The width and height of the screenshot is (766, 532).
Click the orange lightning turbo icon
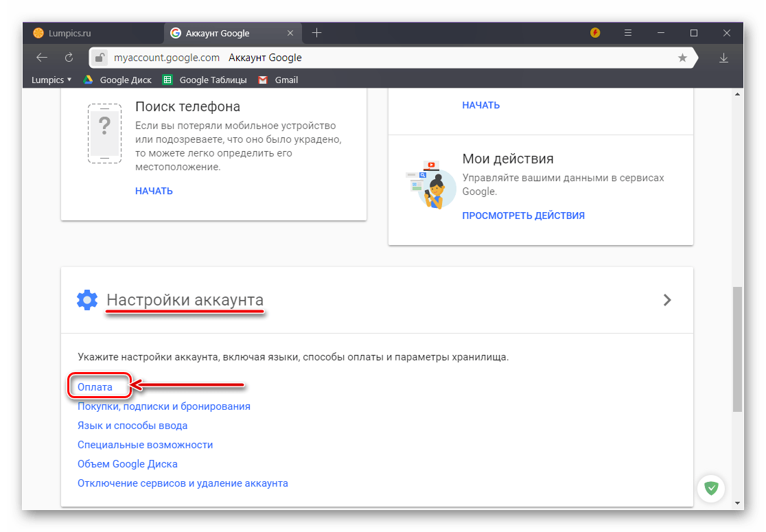pos(595,33)
